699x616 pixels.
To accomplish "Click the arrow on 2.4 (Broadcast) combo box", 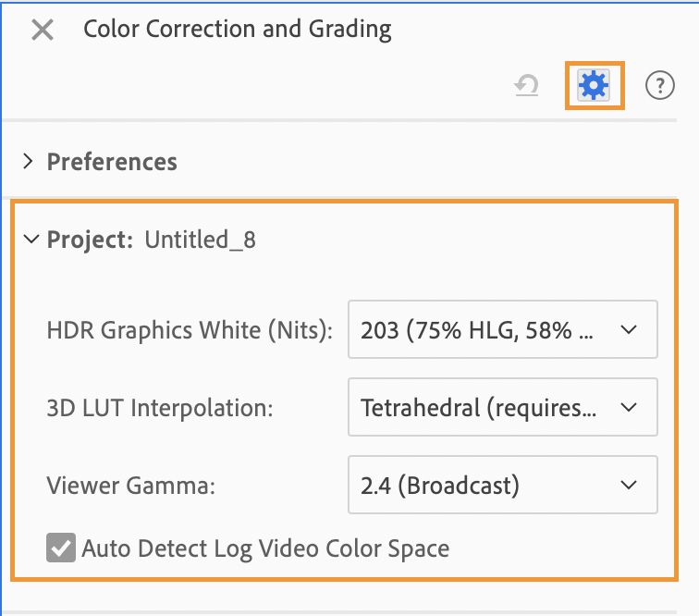I will [629, 485].
